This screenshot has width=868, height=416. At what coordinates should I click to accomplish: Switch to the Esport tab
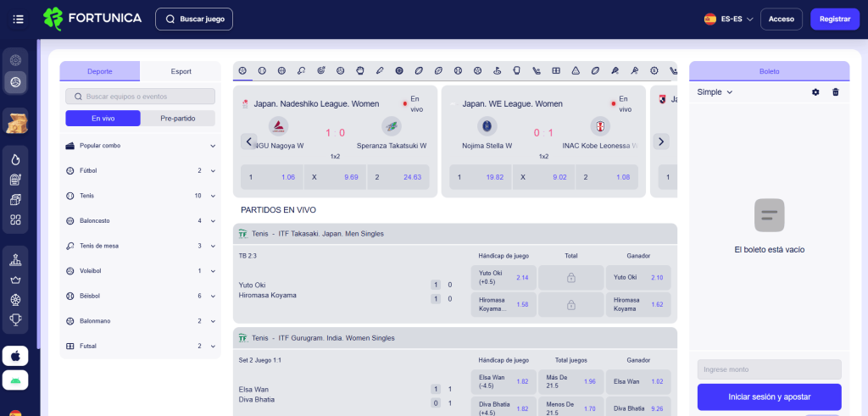click(x=181, y=71)
